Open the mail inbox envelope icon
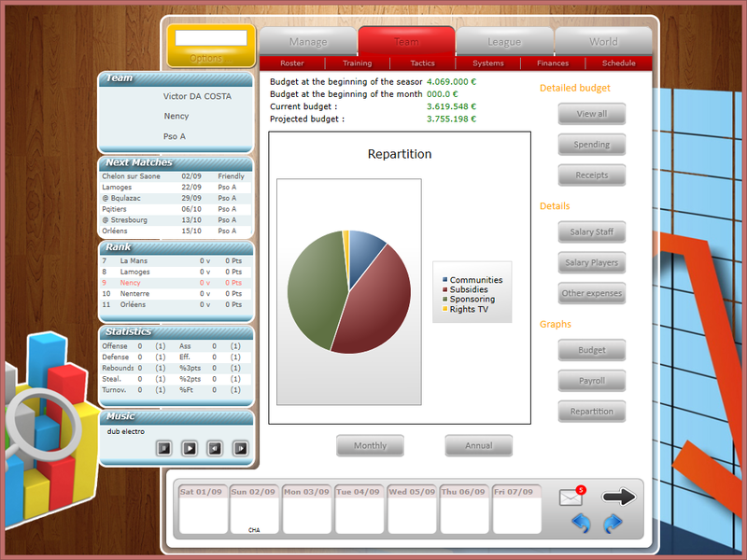 coord(571,497)
